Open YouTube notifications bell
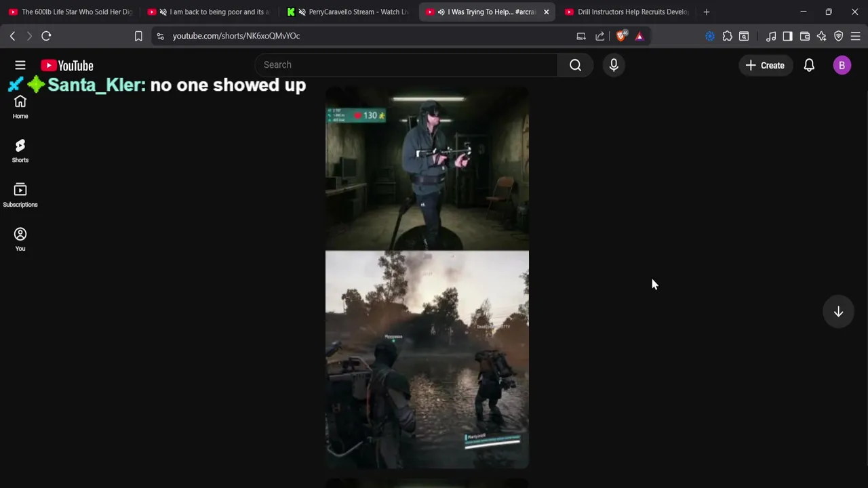 click(x=809, y=65)
